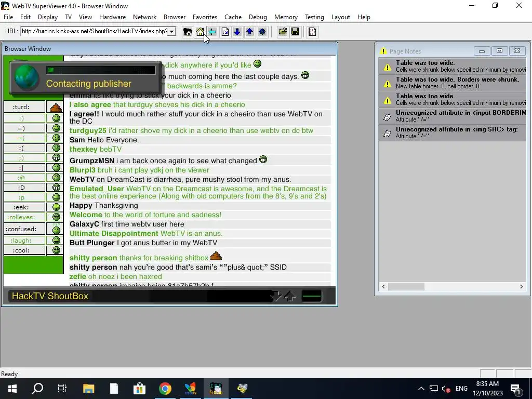Click the WebTV home icon with dark TV
The height and width of the screenshot is (399, 532).
pos(187,32)
